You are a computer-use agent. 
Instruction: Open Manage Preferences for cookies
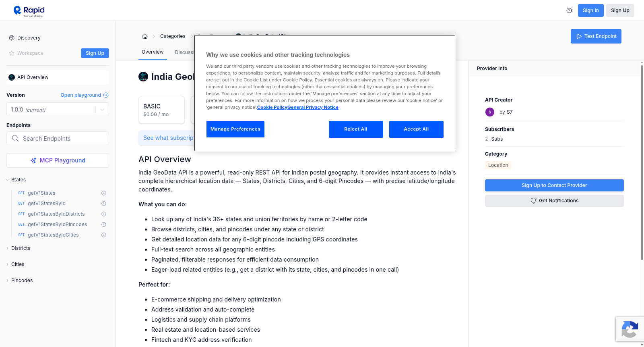click(x=235, y=129)
